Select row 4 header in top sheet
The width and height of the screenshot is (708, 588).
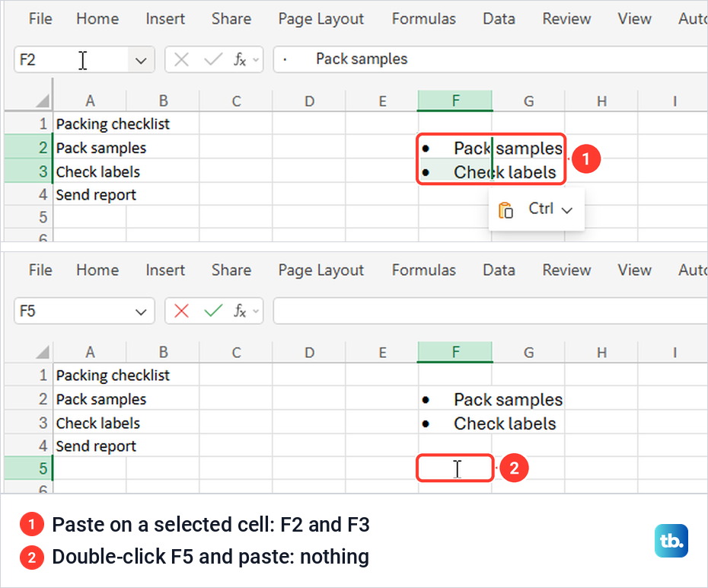[29, 194]
